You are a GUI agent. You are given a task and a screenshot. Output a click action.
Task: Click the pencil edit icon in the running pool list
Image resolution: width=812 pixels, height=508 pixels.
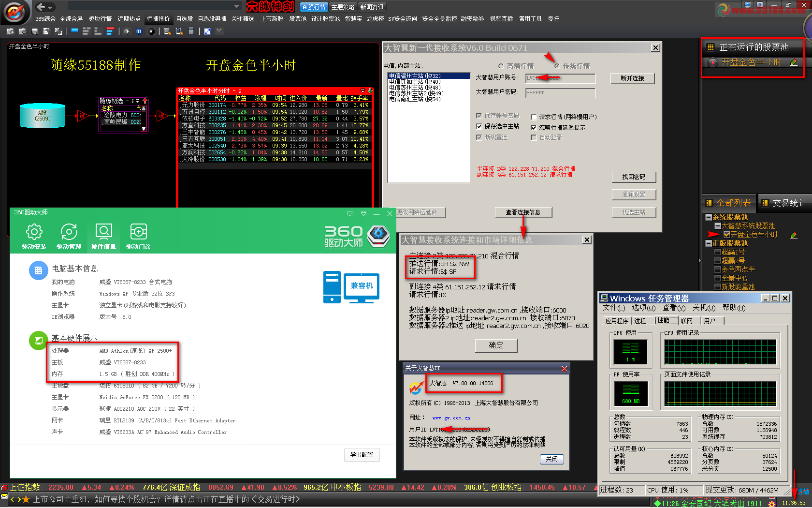[794, 62]
